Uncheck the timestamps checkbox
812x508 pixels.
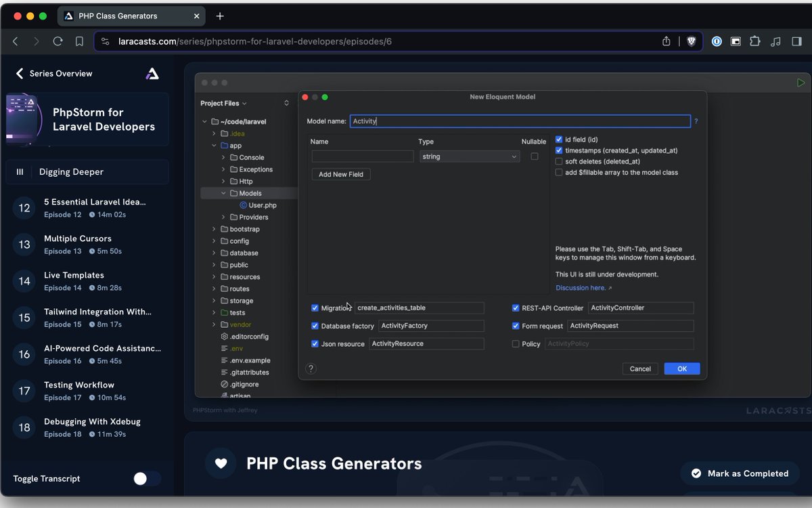[559, 150]
